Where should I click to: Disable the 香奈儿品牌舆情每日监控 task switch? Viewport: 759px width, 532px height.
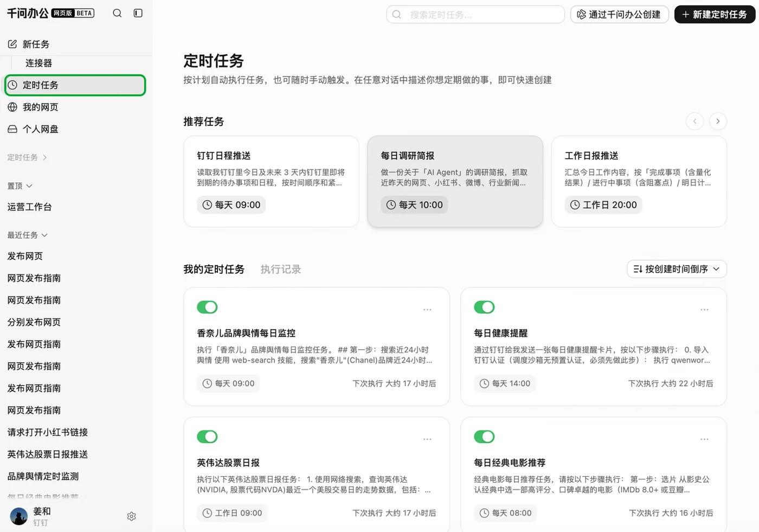(x=207, y=307)
